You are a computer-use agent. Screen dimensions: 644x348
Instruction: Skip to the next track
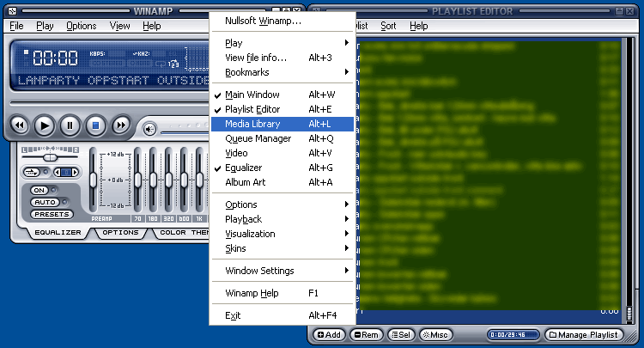pos(121,125)
